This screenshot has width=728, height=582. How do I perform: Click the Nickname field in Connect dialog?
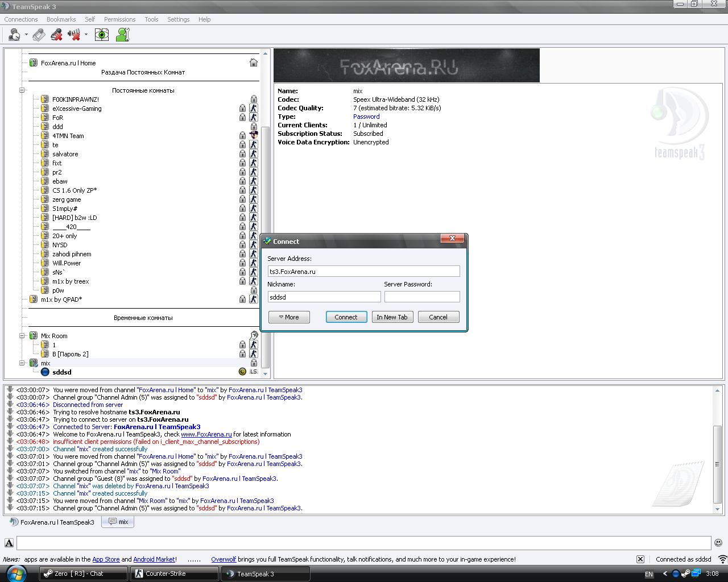(324, 297)
